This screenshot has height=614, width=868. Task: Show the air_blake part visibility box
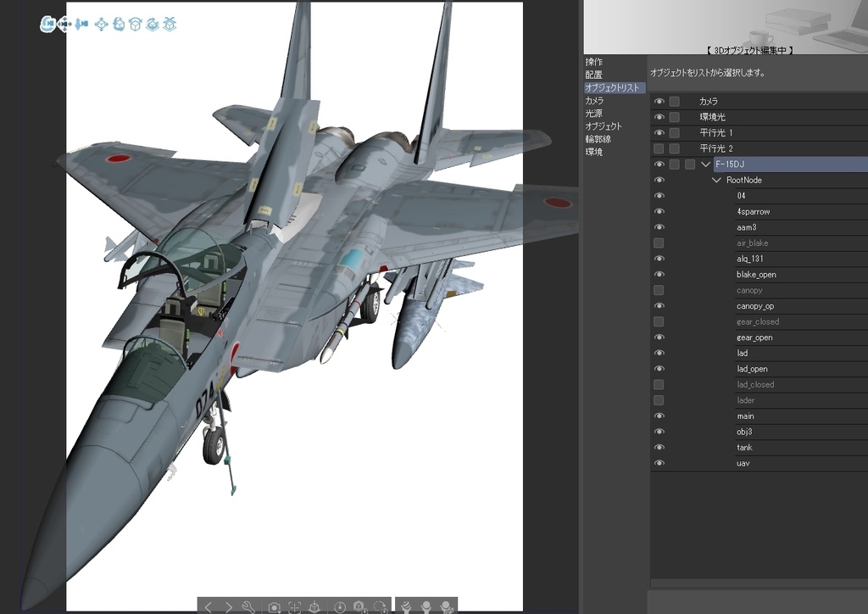coord(659,243)
